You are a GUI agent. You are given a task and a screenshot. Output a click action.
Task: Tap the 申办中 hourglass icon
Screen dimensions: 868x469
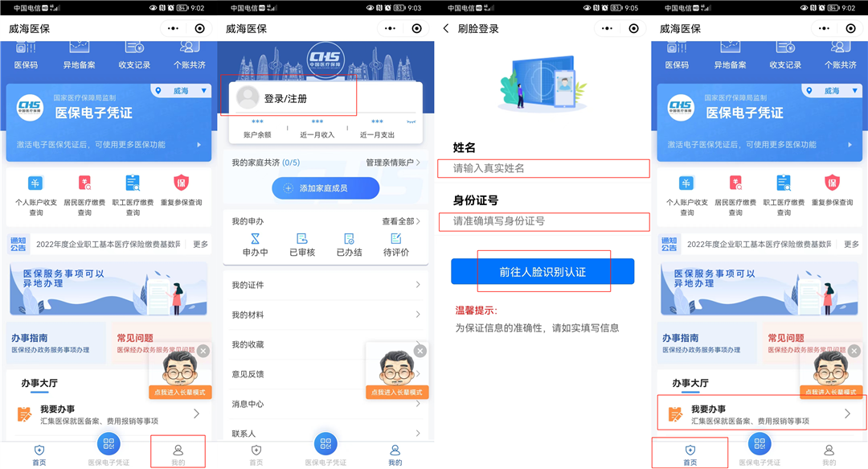tap(256, 239)
